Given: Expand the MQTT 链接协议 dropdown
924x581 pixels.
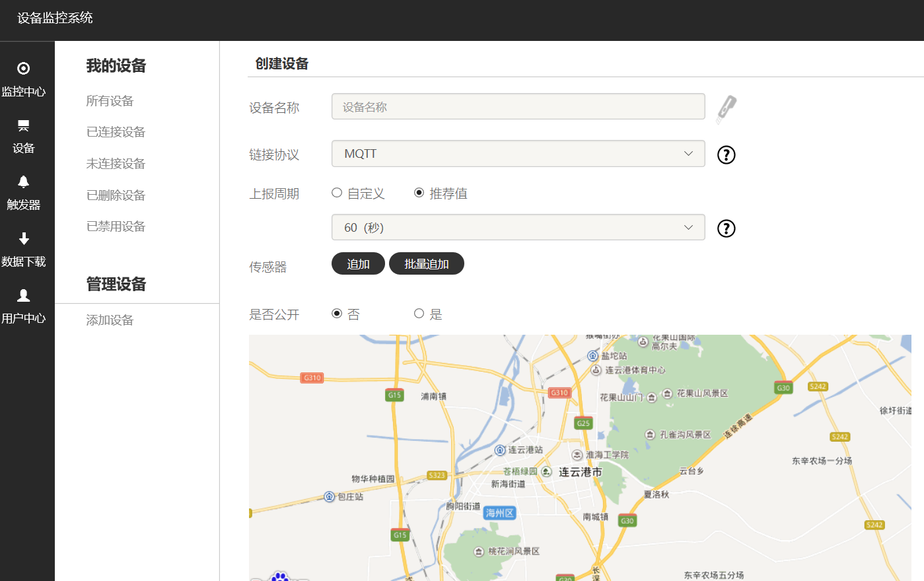Looking at the screenshot, I should (518, 154).
